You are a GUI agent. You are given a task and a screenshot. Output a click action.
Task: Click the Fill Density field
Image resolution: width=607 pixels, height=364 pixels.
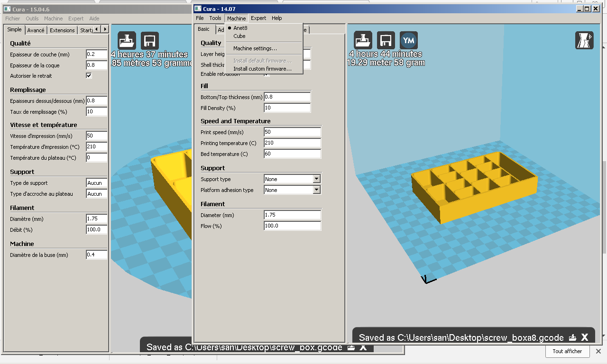287,108
